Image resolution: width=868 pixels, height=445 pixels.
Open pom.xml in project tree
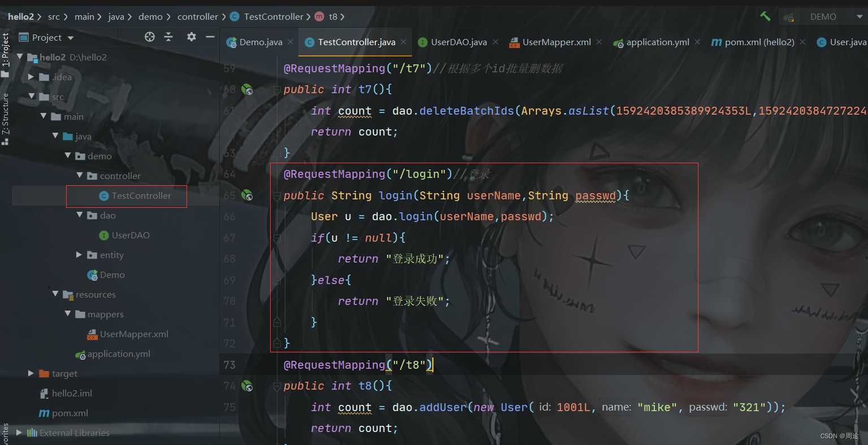(63, 413)
